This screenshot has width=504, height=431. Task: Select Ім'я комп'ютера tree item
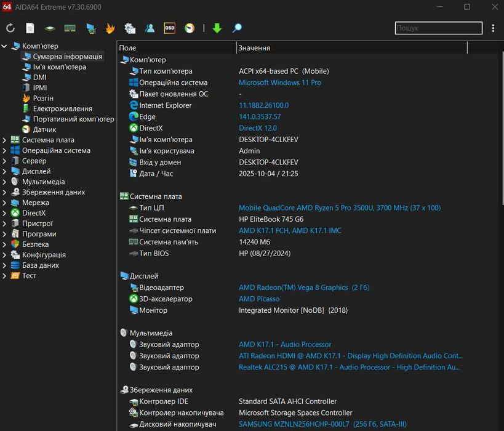60,67
